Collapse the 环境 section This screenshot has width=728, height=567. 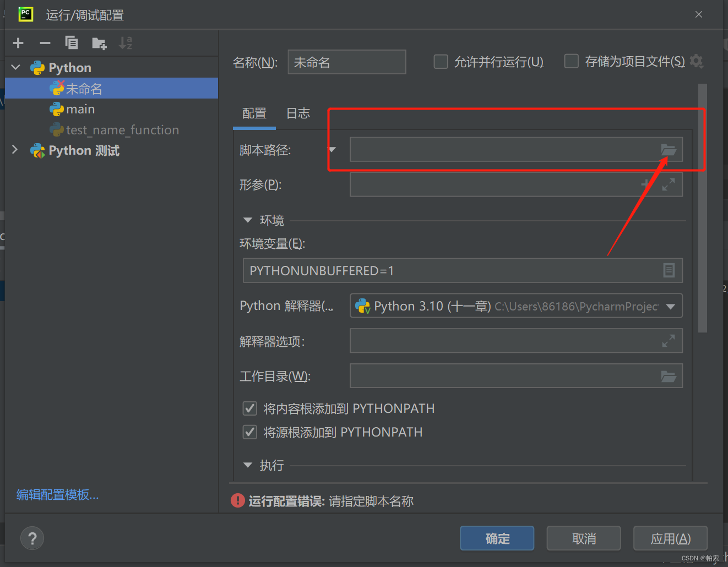[x=247, y=220]
